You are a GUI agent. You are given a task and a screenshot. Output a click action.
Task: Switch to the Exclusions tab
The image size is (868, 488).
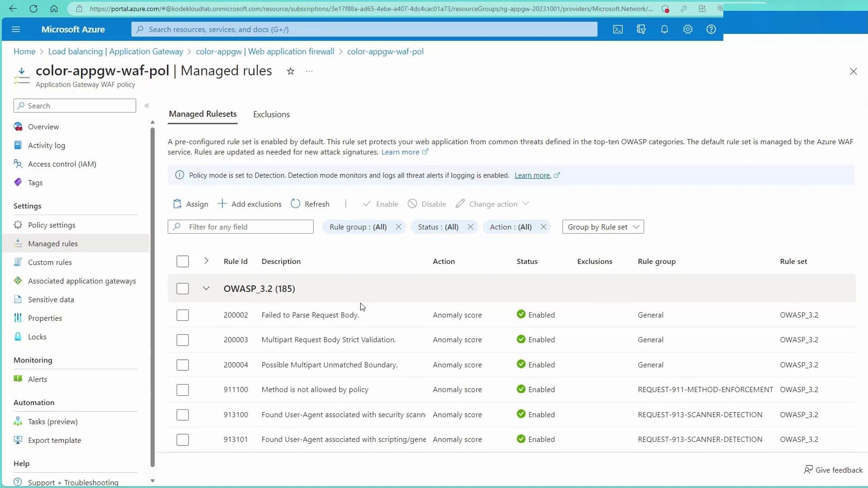click(x=271, y=114)
